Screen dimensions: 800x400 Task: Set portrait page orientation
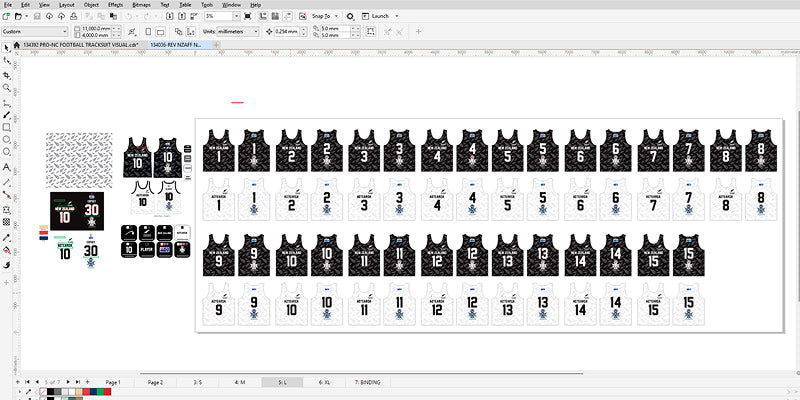pyautogui.click(x=148, y=32)
